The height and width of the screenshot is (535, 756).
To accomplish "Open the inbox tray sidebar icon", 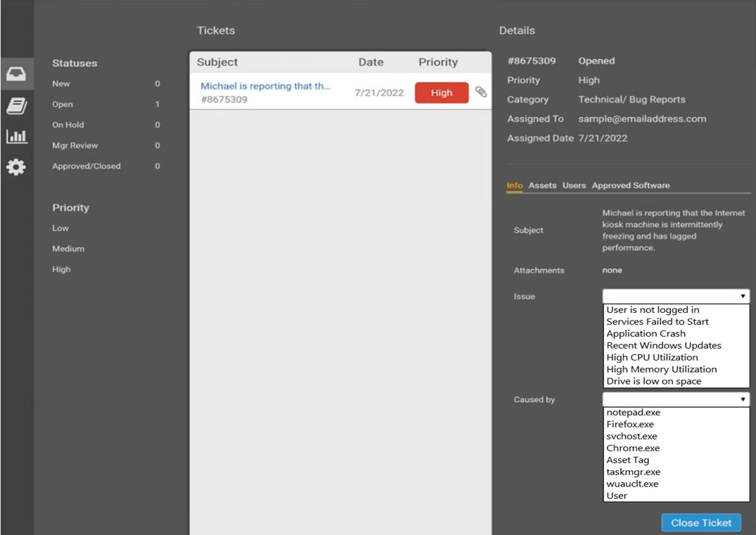I will [x=16, y=75].
